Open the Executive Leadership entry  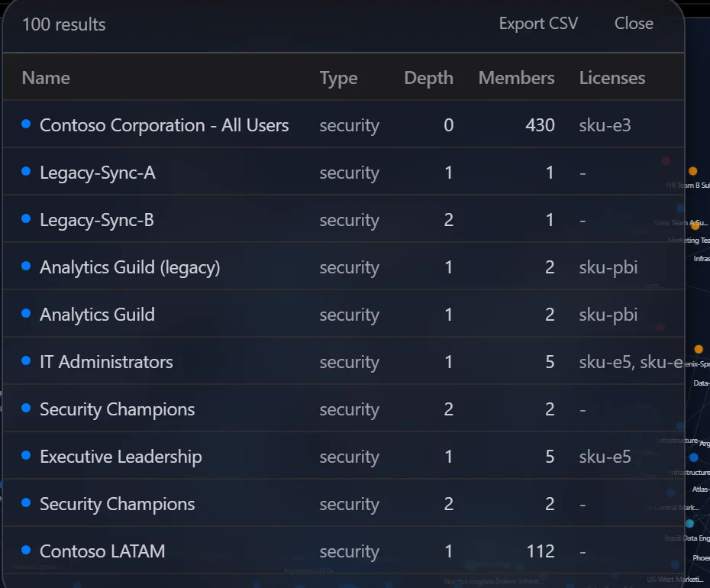click(x=121, y=457)
